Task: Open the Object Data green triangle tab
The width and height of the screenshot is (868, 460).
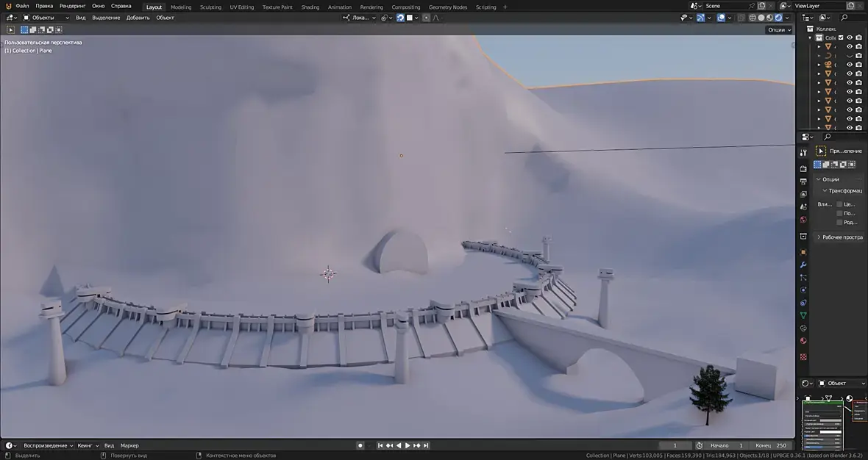Action: tap(803, 315)
